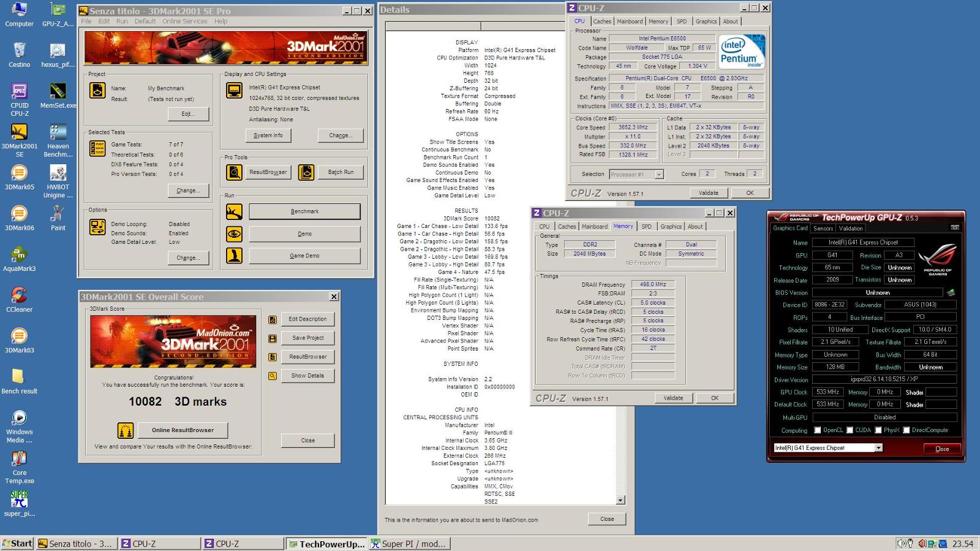This screenshot has height=551, width=980.
Task: Open the Computer desktop icon
Action: point(19,15)
